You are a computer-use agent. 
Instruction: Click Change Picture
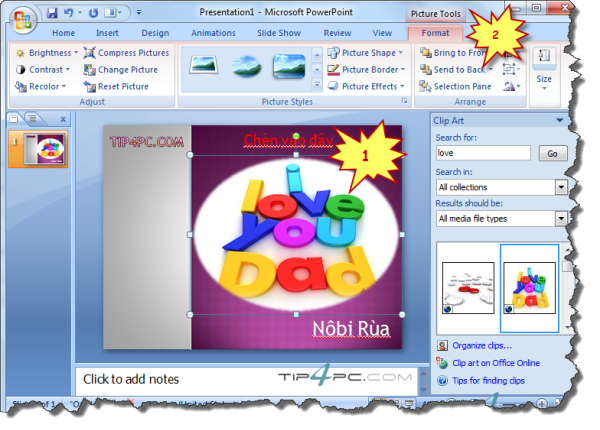(121, 70)
